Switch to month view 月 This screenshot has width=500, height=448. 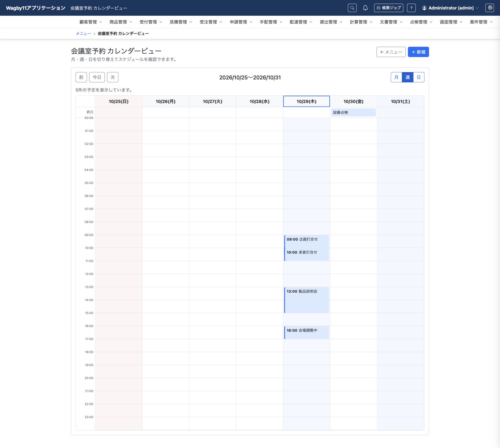coord(396,77)
